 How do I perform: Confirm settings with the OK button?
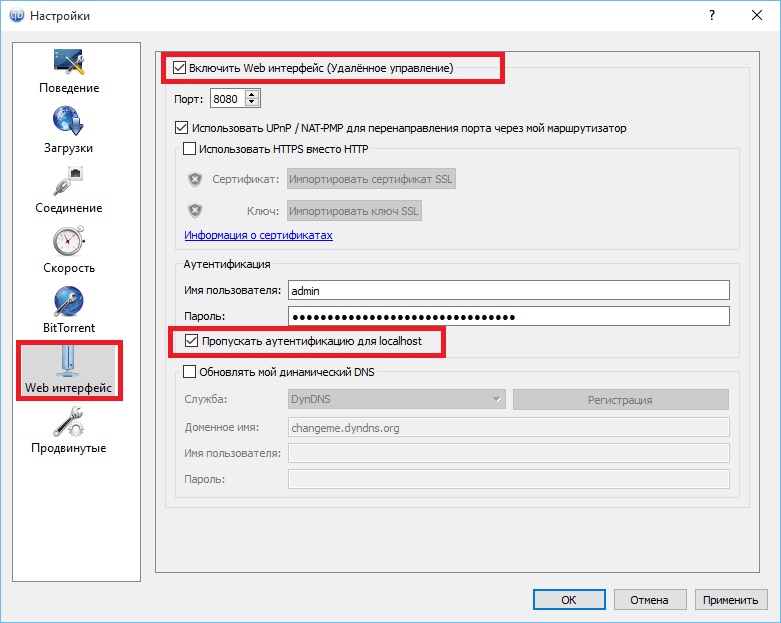tap(568, 600)
